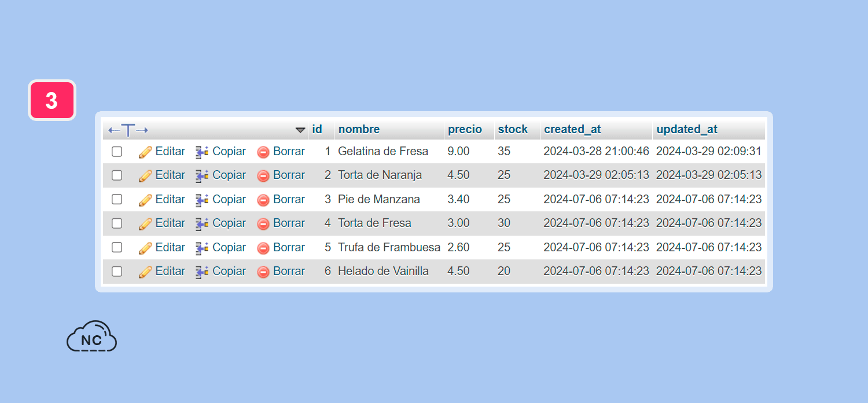
Task: Click the pencil icon for Helado de Vainilla
Action: pyautogui.click(x=145, y=272)
